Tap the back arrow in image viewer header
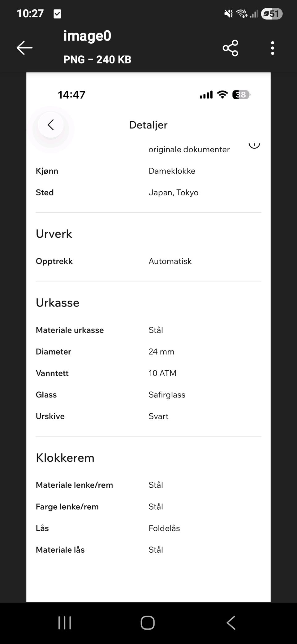 click(24, 48)
